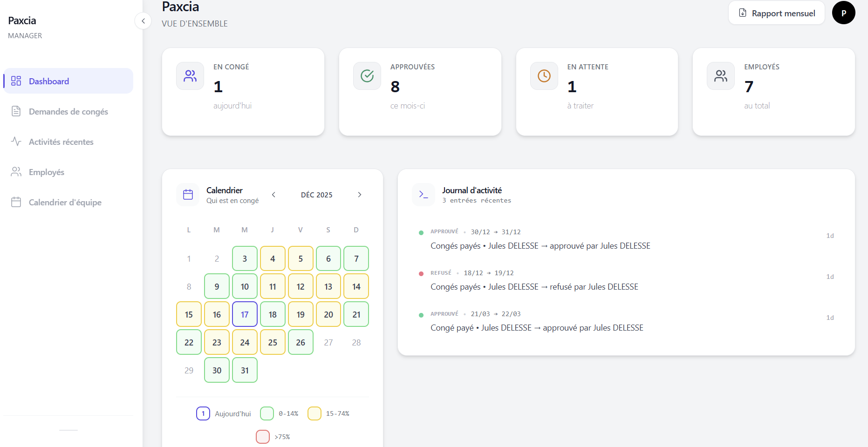Click the purple calendar icon beside Calendrier

188,195
